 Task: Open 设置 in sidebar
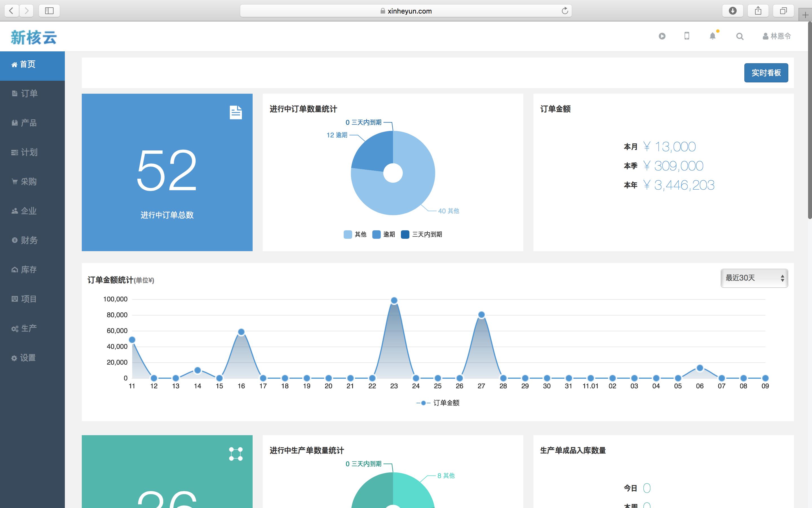click(32, 358)
